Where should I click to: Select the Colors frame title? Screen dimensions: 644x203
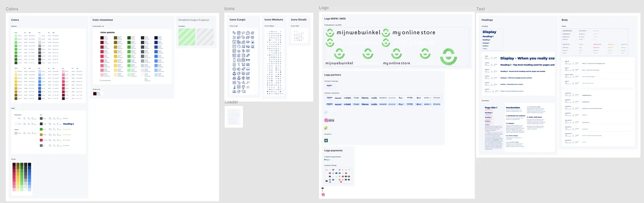coord(12,9)
